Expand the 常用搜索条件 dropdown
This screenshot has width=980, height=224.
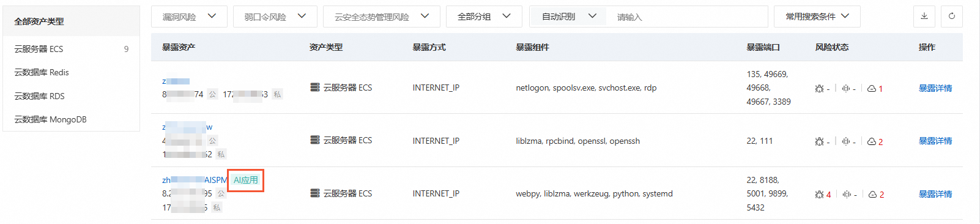pyautogui.click(x=817, y=17)
